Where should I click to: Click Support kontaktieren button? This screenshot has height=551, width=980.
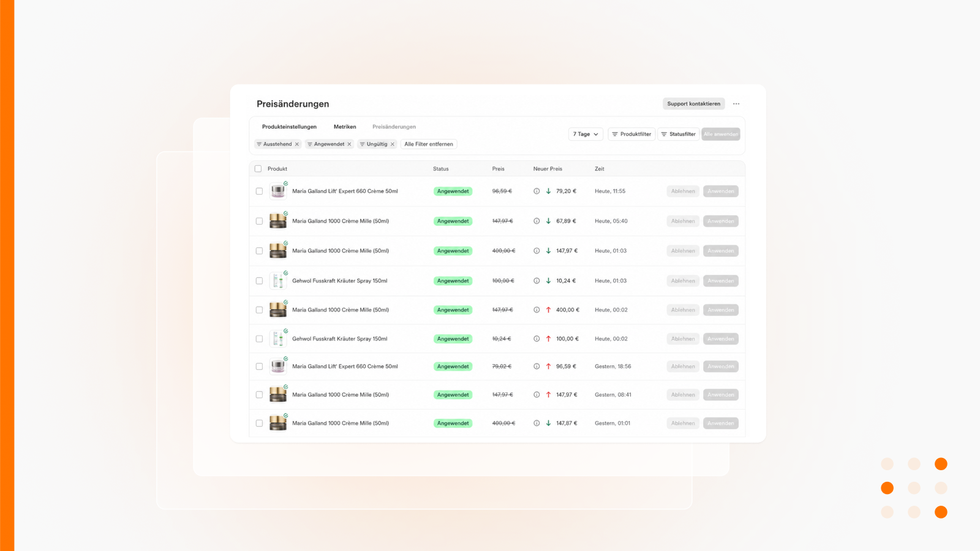point(693,104)
